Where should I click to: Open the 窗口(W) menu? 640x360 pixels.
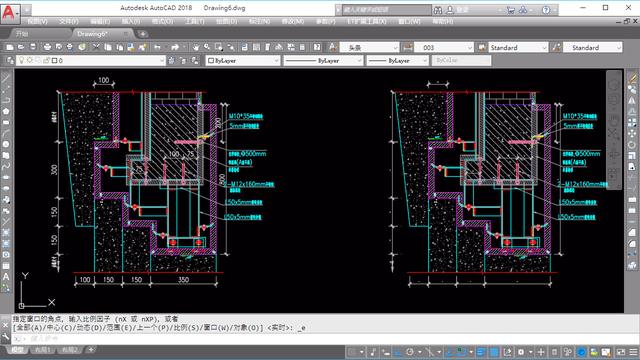pyautogui.click(x=409, y=21)
